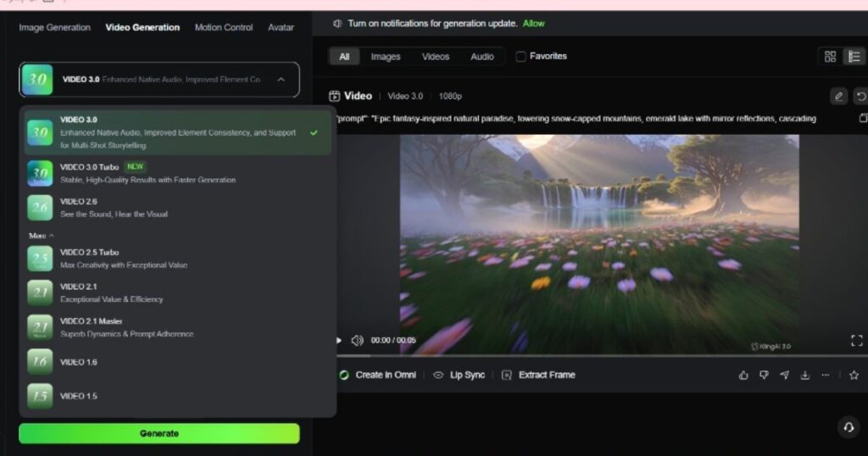Viewport: 868px width, 456px height.
Task: Open the support headset icon
Action: point(849,427)
